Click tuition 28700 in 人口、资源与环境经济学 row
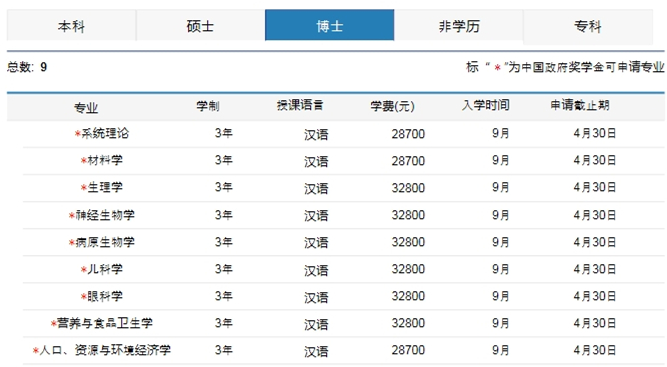The width and height of the screenshot is (667, 367). point(408,350)
